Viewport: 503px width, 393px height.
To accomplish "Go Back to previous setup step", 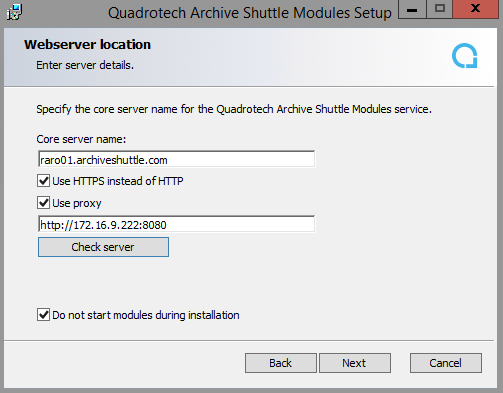I will tap(281, 363).
